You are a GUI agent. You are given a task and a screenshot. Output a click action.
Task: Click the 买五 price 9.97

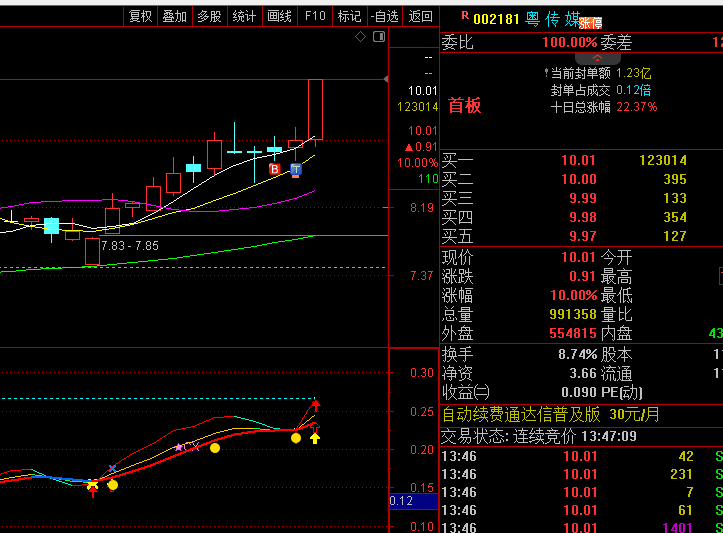(x=583, y=236)
